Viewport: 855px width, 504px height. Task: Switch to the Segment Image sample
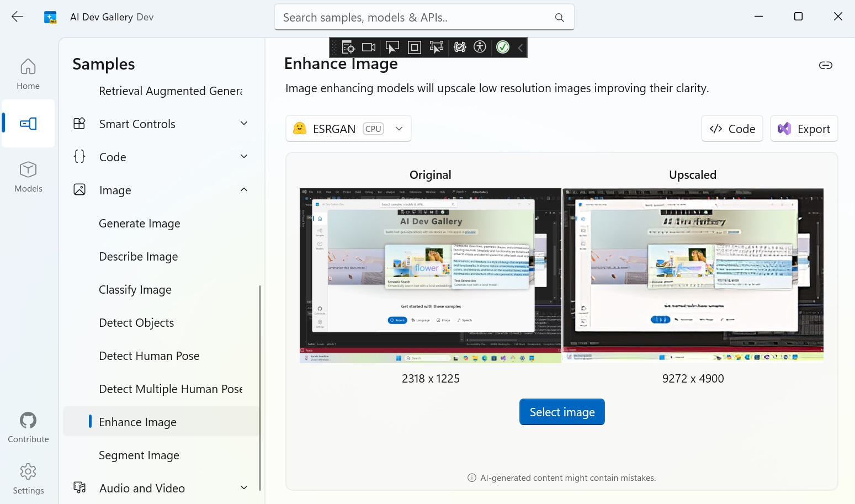pyautogui.click(x=139, y=455)
